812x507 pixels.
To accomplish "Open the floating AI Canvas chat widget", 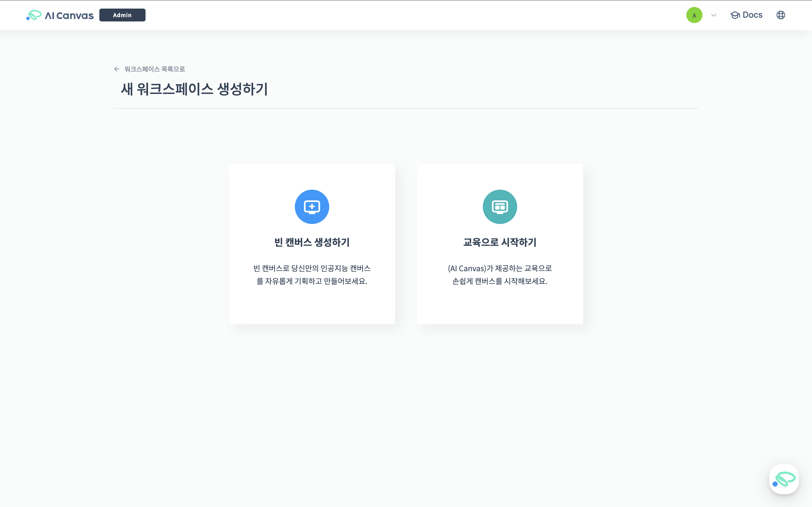I will [784, 479].
